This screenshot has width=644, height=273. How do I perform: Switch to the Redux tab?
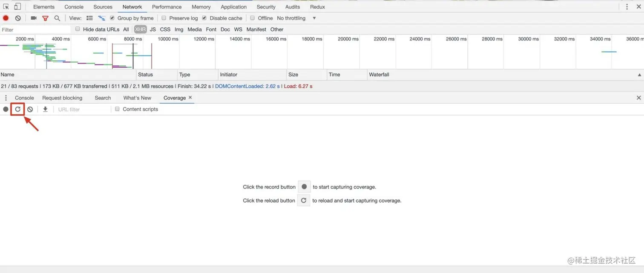click(318, 7)
